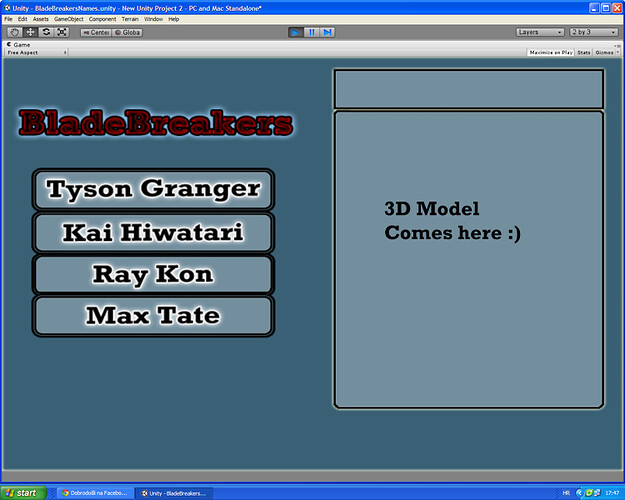Switch to the Game tab
Image resolution: width=625 pixels, height=500 pixels.
(19, 45)
